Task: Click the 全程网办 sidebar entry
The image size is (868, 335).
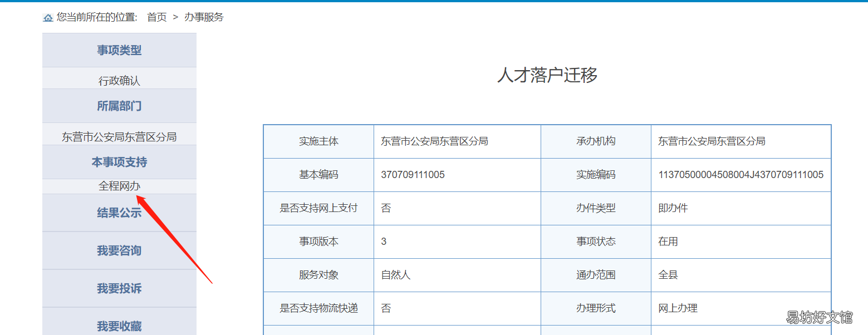Action: (119, 186)
